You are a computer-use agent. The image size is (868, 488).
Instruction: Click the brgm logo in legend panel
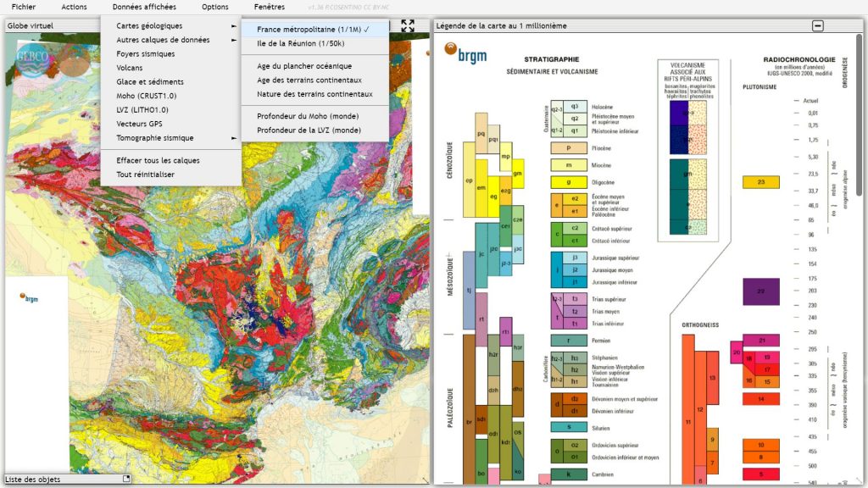click(466, 56)
